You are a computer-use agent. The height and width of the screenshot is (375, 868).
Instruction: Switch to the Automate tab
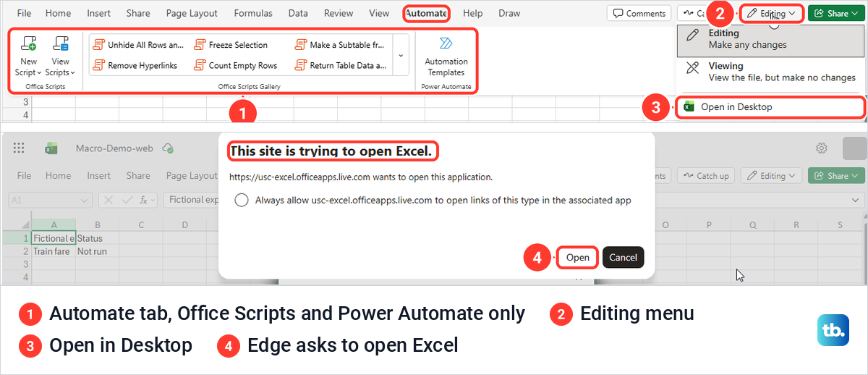tap(426, 13)
